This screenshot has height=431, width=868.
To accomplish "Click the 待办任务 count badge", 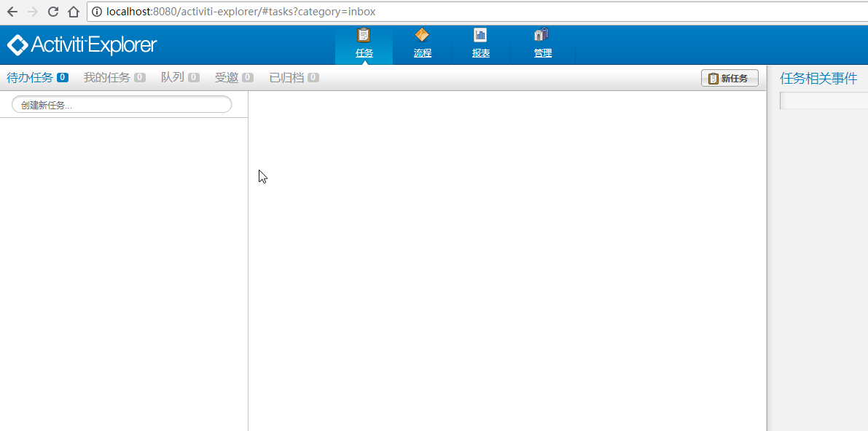I will coord(63,78).
